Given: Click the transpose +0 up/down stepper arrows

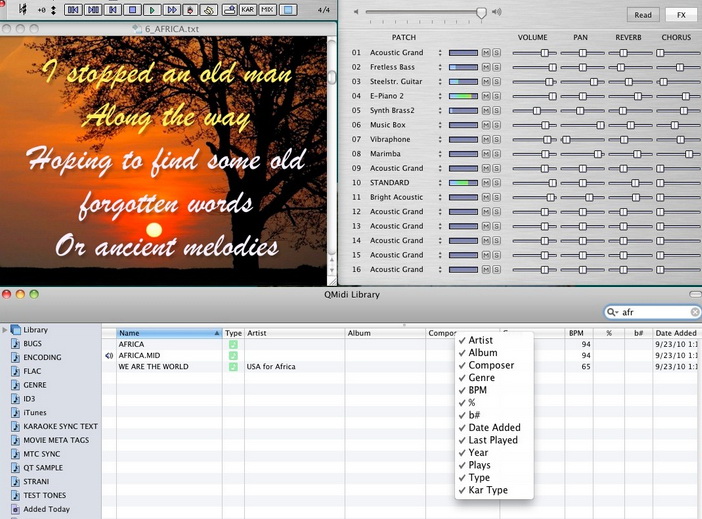Looking at the screenshot, I should [53, 9].
